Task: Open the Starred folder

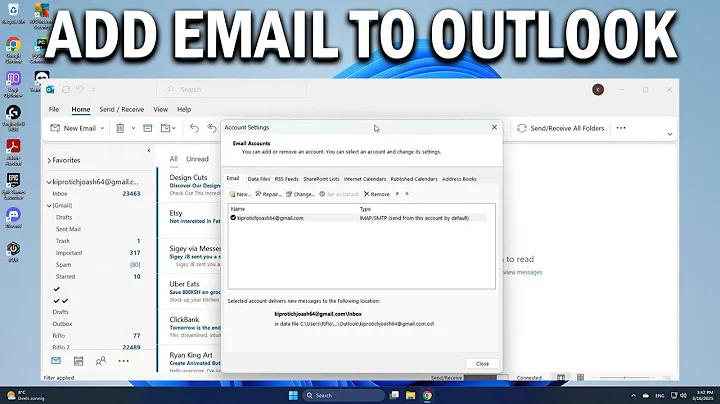Action: coord(96,277)
